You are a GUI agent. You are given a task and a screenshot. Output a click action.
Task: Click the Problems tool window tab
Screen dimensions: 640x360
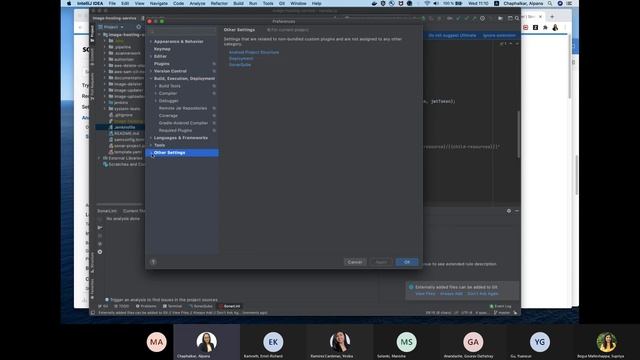click(x=146, y=306)
